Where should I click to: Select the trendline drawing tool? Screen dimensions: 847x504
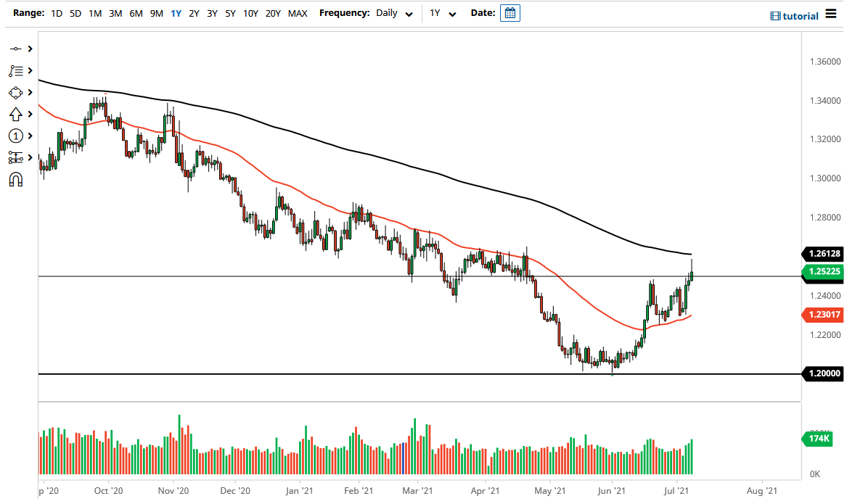[16, 49]
